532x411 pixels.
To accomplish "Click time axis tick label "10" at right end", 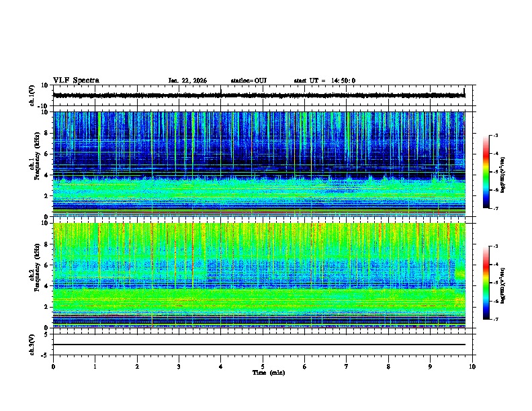I will click(x=472, y=367).
